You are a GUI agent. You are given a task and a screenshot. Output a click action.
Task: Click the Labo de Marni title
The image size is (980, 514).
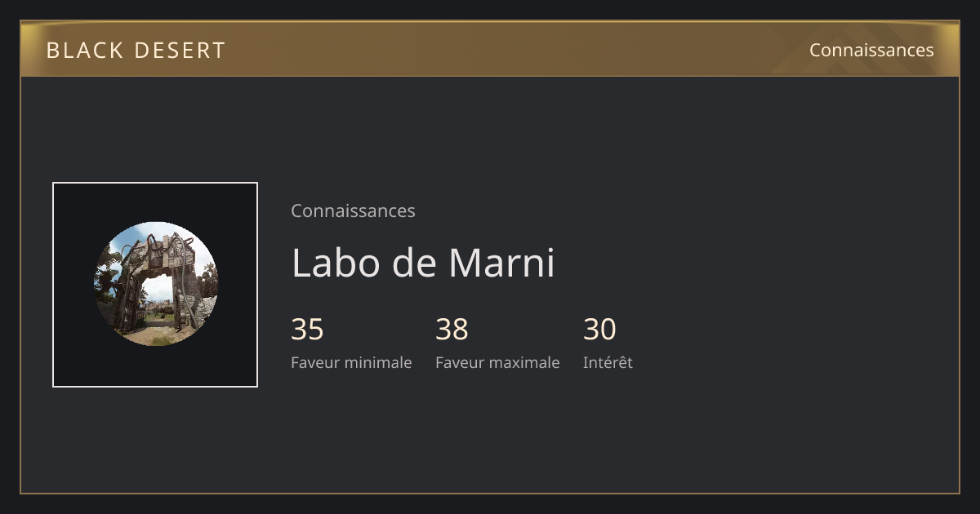423,263
